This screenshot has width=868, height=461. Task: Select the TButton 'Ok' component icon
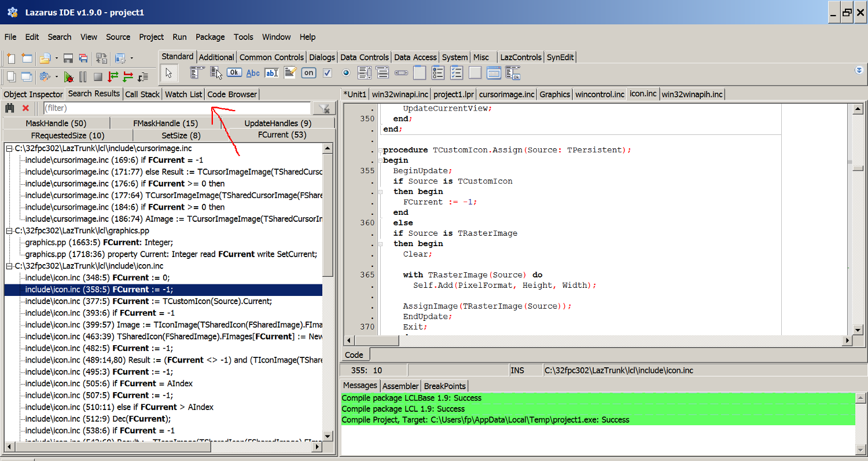pyautogui.click(x=234, y=72)
